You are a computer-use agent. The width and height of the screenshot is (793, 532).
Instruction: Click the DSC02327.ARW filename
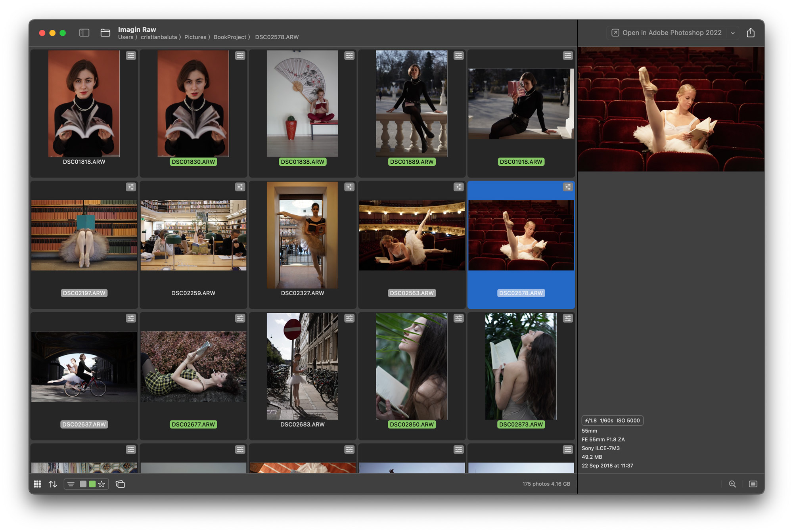(303, 293)
